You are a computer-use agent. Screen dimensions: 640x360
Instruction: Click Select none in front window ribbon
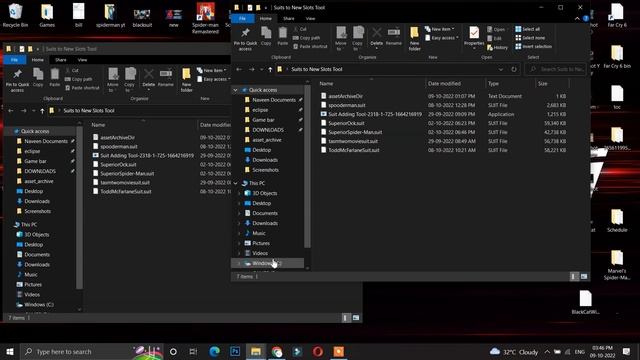click(x=530, y=38)
